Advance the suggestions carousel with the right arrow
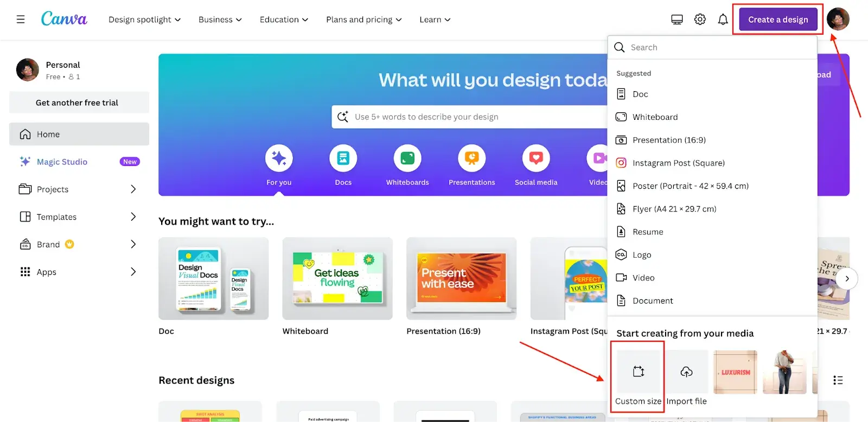 (847, 279)
